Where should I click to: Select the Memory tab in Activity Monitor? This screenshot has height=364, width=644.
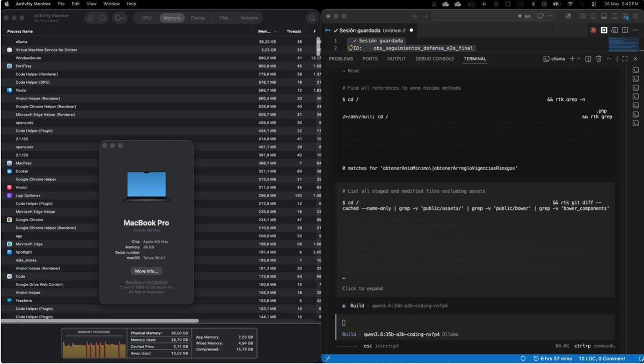(x=172, y=18)
